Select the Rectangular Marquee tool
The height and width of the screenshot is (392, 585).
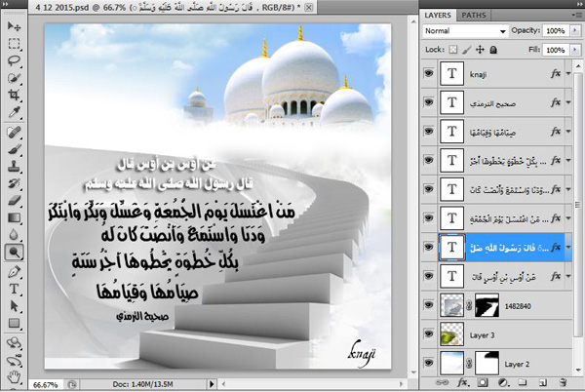pyautogui.click(x=15, y=44)
